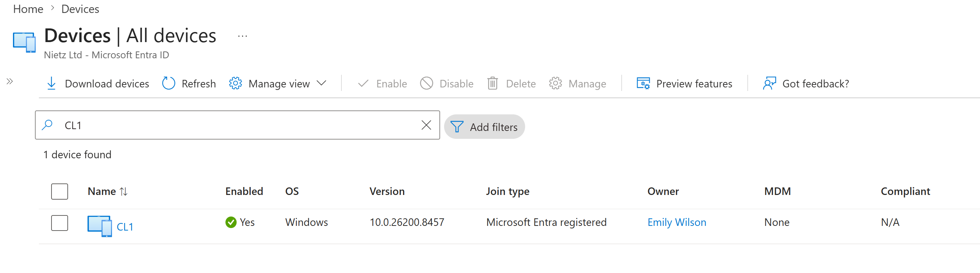Open the CL1 device link
This screenshot has height=273, width=980.
point(125,227)
